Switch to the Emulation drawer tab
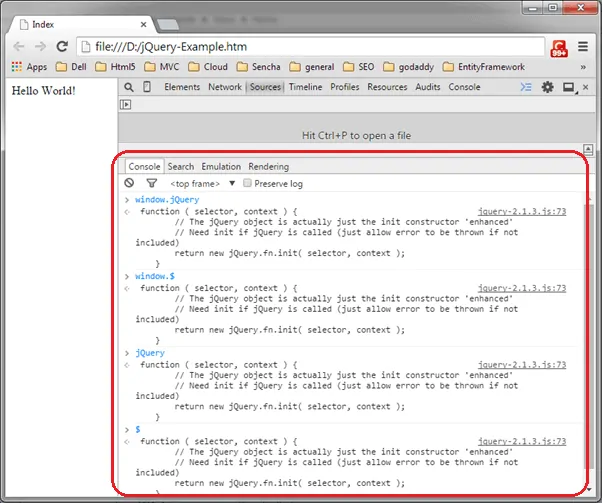 tap(221, 166)
